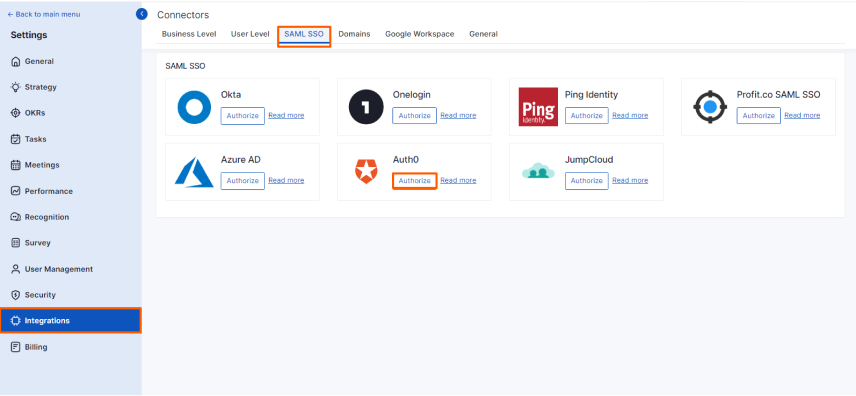Click the General home icon in sidebar
The height and width of the screenshot is (396, 856).
[x=15, y=62]
